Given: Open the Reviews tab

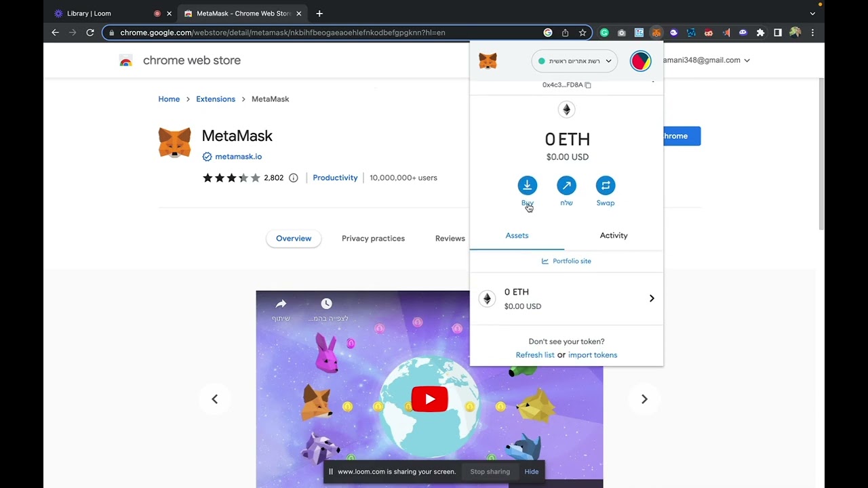Looking at the screenshot, I should (450, 239).
